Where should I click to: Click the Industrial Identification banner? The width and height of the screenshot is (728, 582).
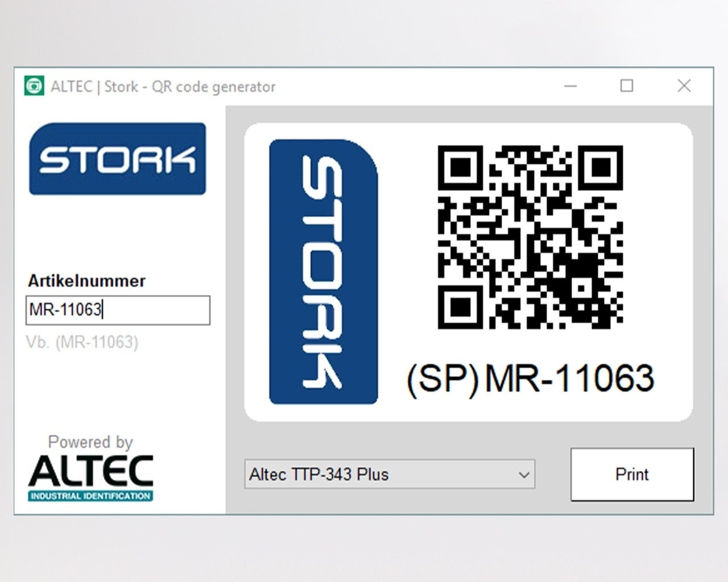click(90, 496)
